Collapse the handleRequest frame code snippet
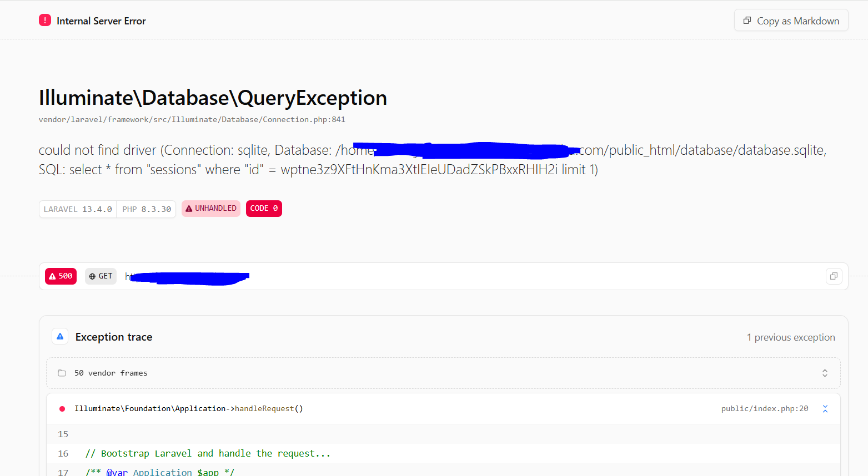The height and width of the screenshot is (476, 868). point(825,409)
